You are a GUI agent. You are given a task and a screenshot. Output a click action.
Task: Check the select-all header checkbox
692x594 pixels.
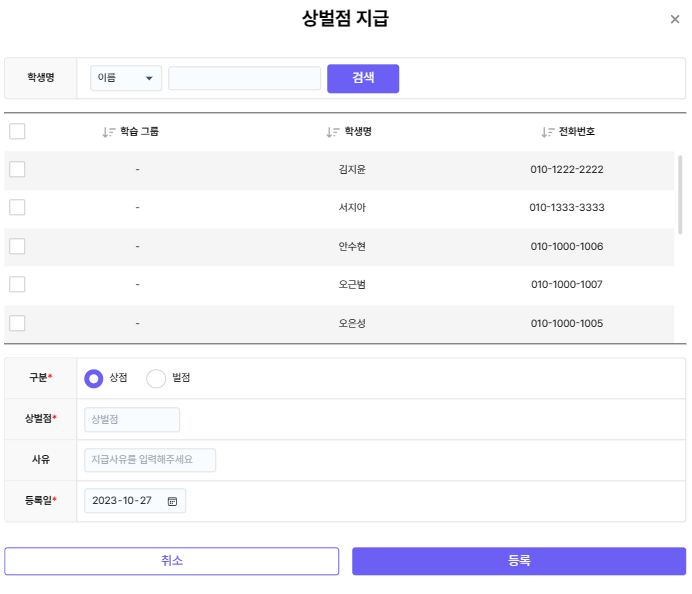click(x=17, y=131)
